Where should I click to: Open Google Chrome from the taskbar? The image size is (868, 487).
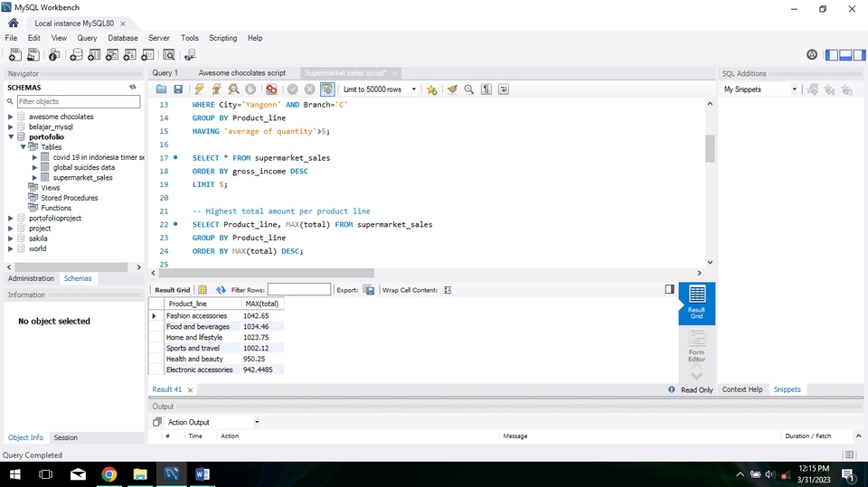click(109, 474)
